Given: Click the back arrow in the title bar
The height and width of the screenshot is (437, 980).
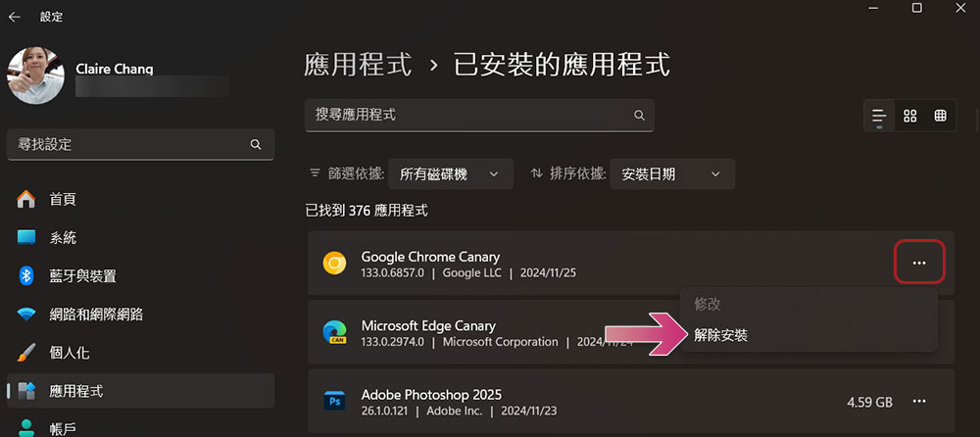Looking at the screenshot, I should (14, 17).
